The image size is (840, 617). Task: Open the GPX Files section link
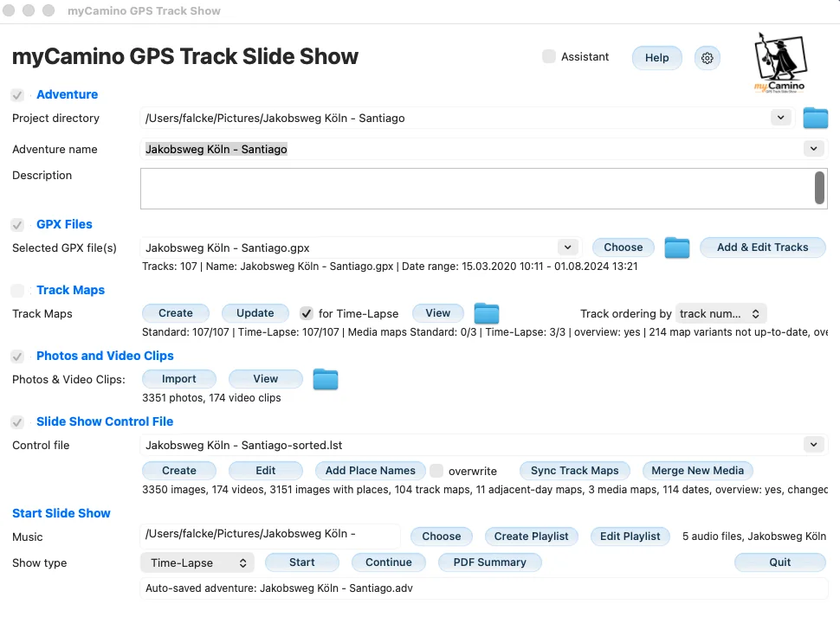(x=64, y=224)
